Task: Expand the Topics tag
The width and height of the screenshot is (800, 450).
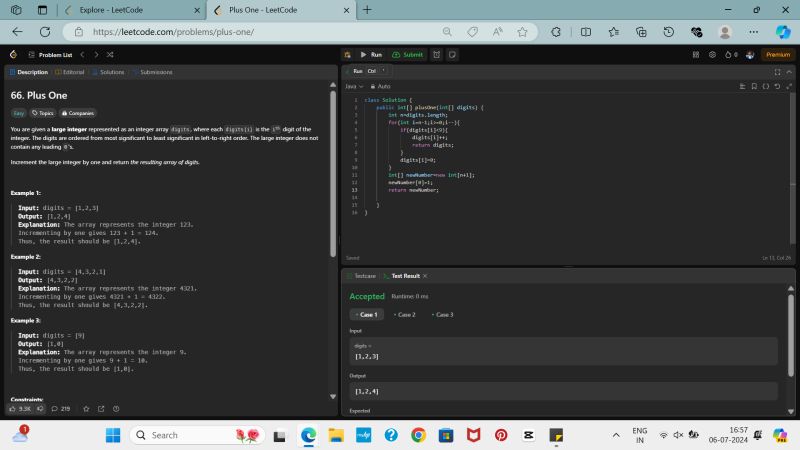Action: tap(42, 113)
